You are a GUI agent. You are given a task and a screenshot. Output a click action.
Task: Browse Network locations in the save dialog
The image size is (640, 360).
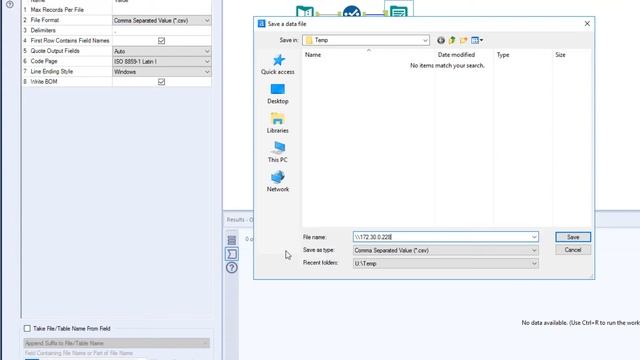coord(278,182)
